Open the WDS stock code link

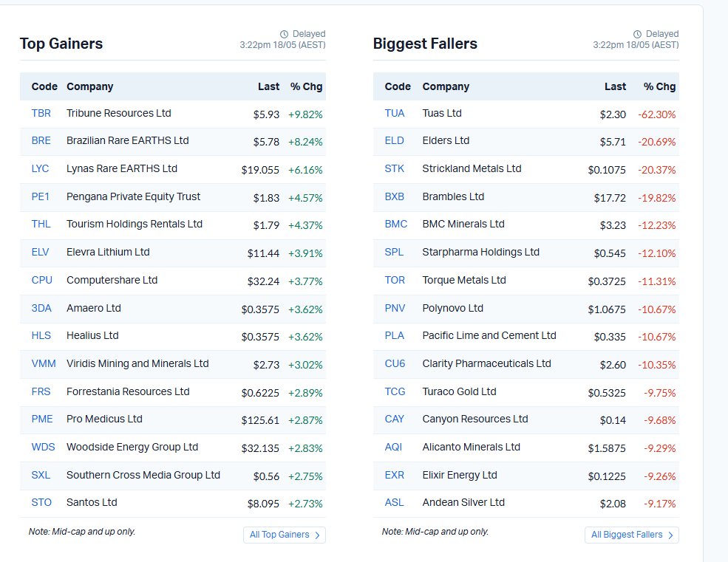43,447
